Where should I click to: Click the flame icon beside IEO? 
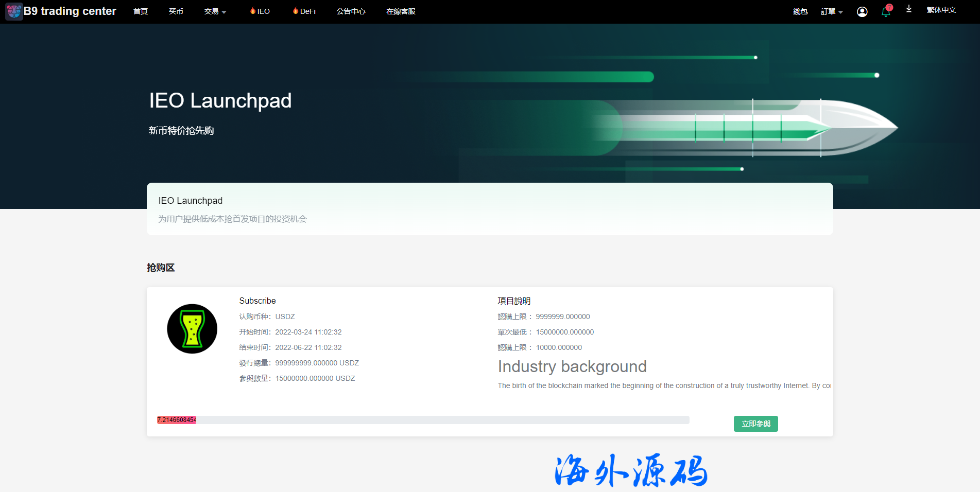point(253,11)
